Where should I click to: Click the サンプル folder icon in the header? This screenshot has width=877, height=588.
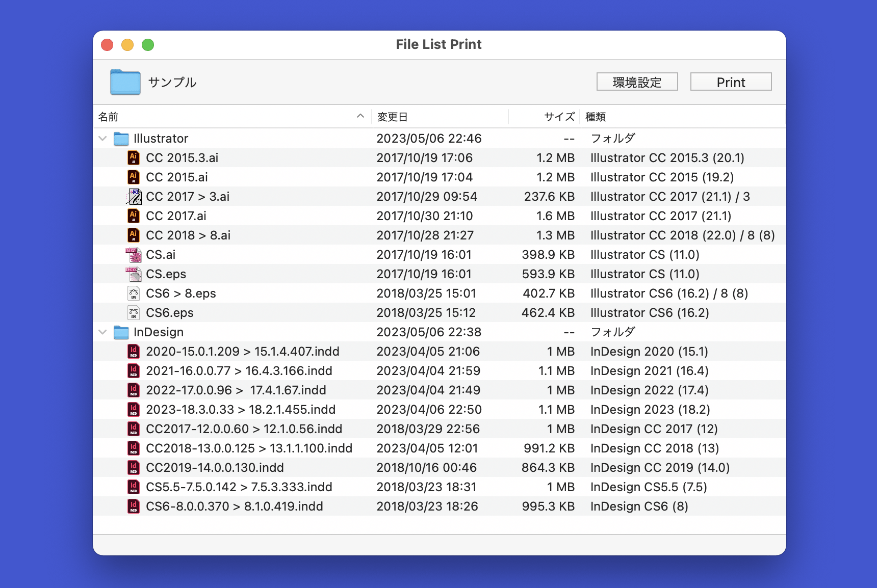coord(125,82)
